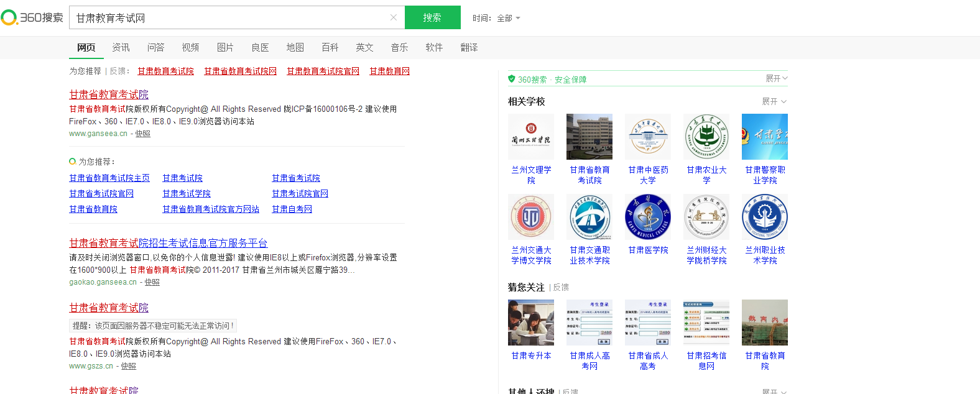Open 甘肃交通职业技术学院 emblem
The height and width of the screenshot is (394, 980).
pos(589,217)
